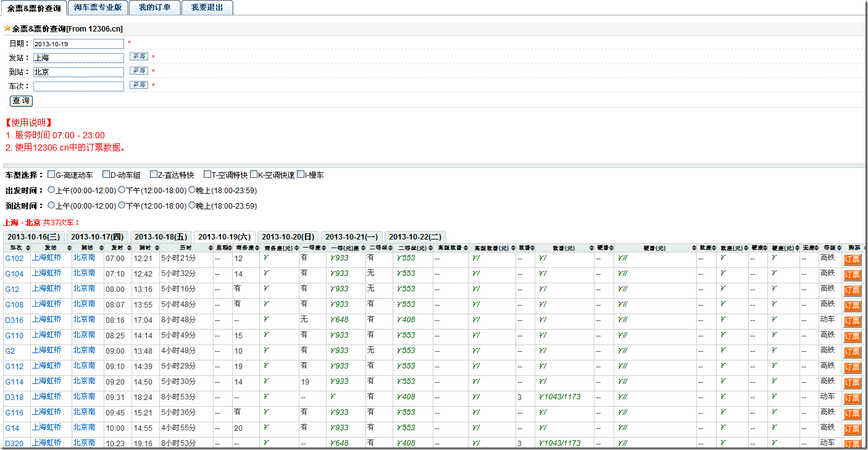Enable the I-慢车 checkbox
Screen dimensions: 868x450
click(x=300, y=175)
